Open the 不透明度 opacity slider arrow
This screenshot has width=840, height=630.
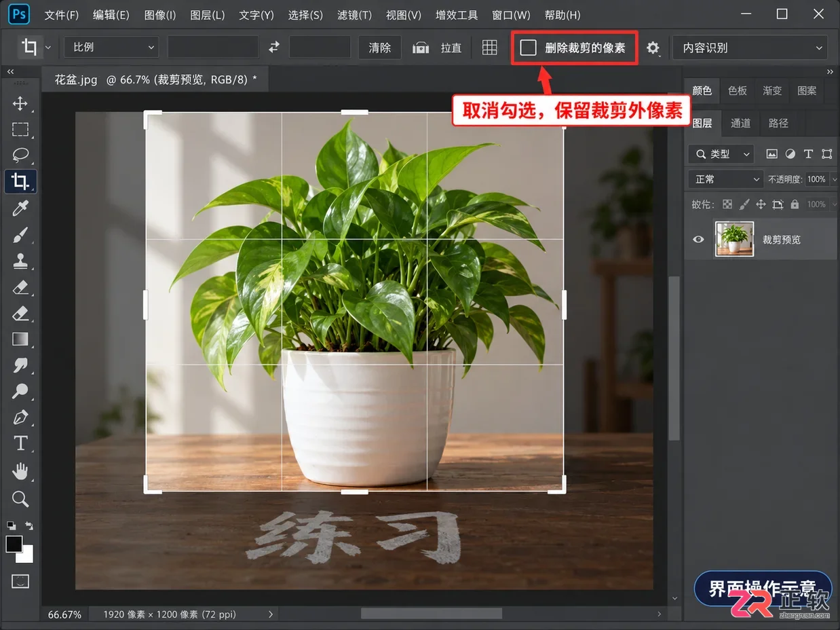pyautogui.click(x=834, y=179)
